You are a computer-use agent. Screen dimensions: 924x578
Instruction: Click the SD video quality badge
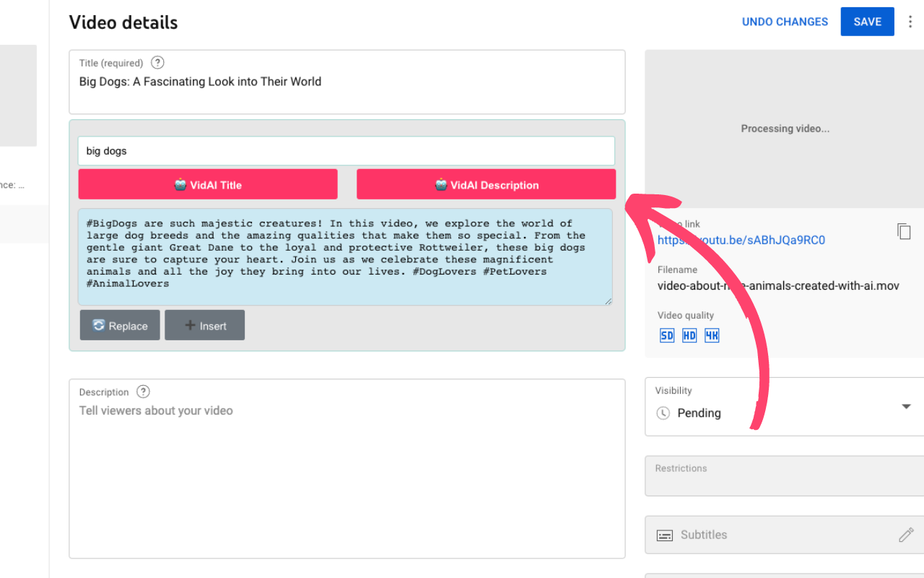coord(667,335)
